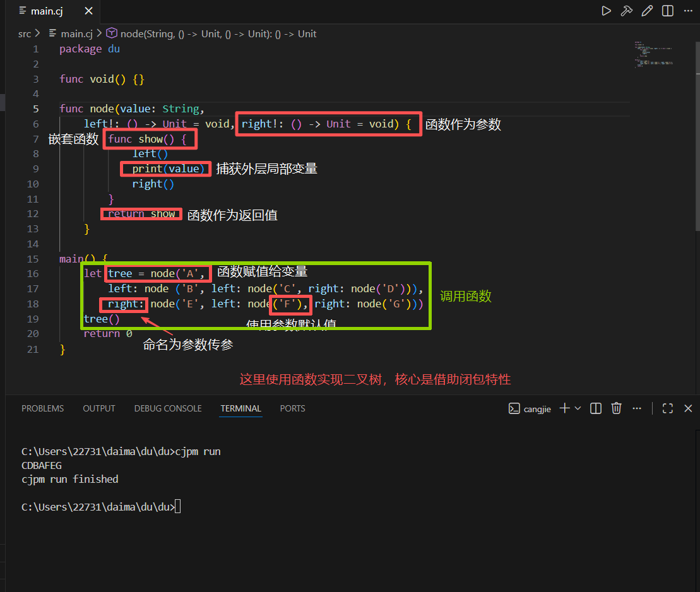The width and height of the screenshot is (700, 592).
Task: Click 'tree()' call on line 19
Action: click(102, 319)
